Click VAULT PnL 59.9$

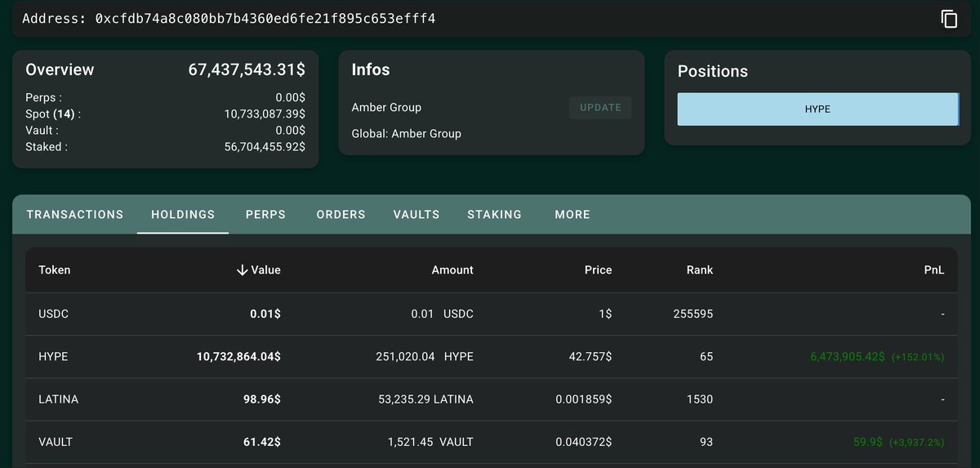pyautogui.click(x=869, y=442)
